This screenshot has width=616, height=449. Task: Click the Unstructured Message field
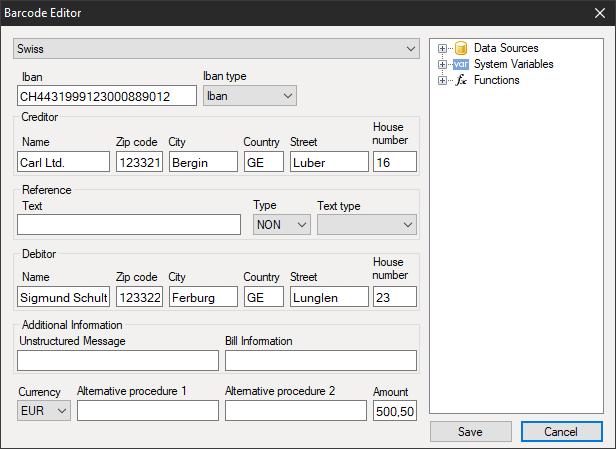[x=118, y=361]
